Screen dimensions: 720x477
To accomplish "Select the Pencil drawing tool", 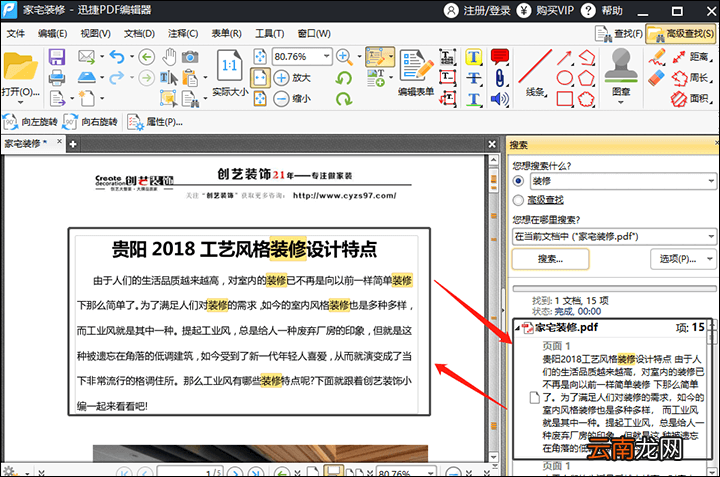I will point(657,57).
